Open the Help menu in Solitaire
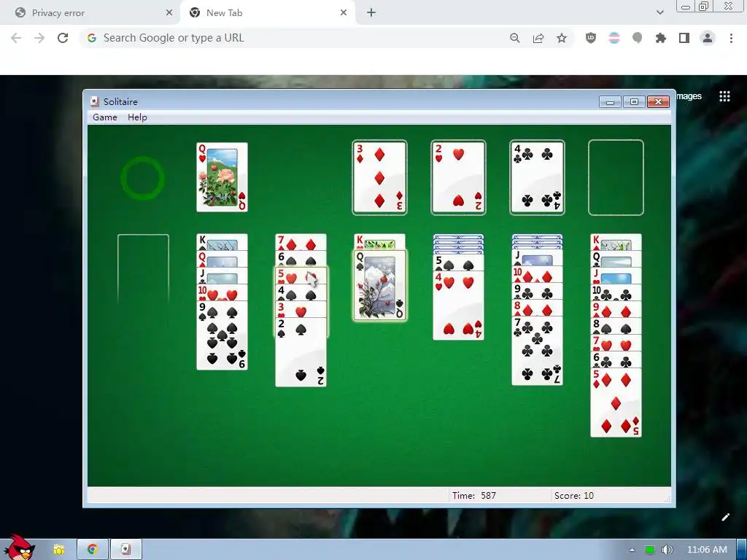Image resolution: width=747 pixels, height=560 pixels. [x=137, y=117]
